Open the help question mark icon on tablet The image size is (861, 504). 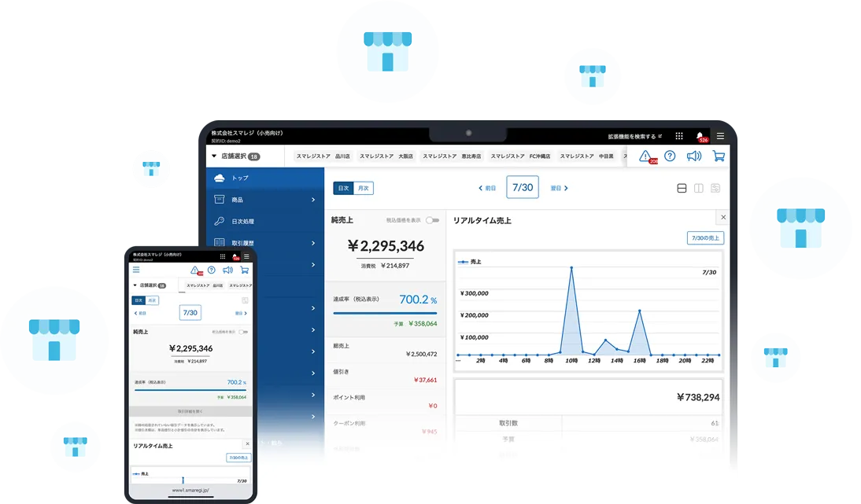coord(670,156)
